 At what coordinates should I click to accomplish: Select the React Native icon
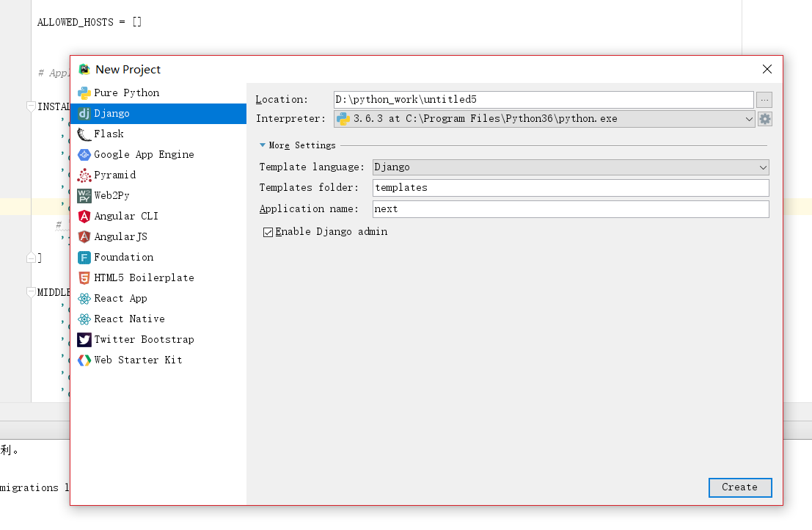tap(84, 319)
